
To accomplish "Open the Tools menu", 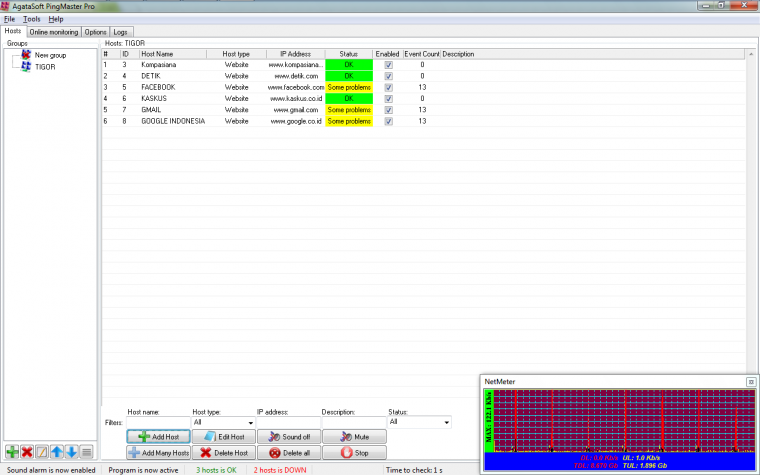I will point(32,19).
